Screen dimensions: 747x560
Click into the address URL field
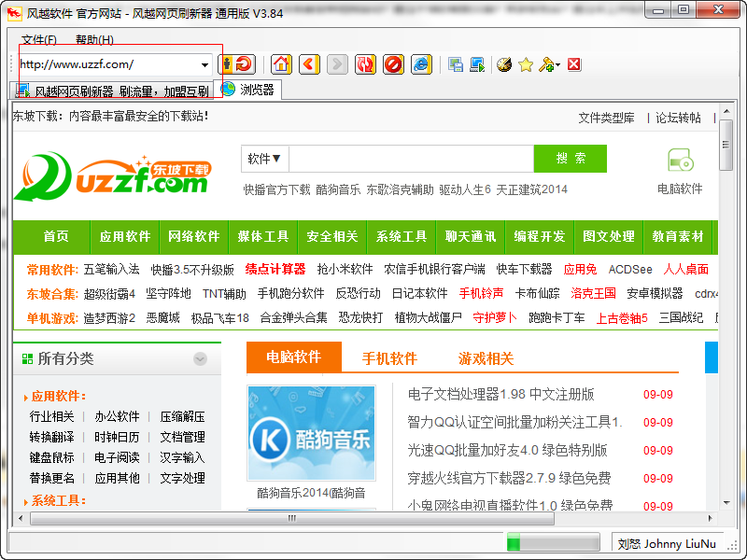(108, 64)
